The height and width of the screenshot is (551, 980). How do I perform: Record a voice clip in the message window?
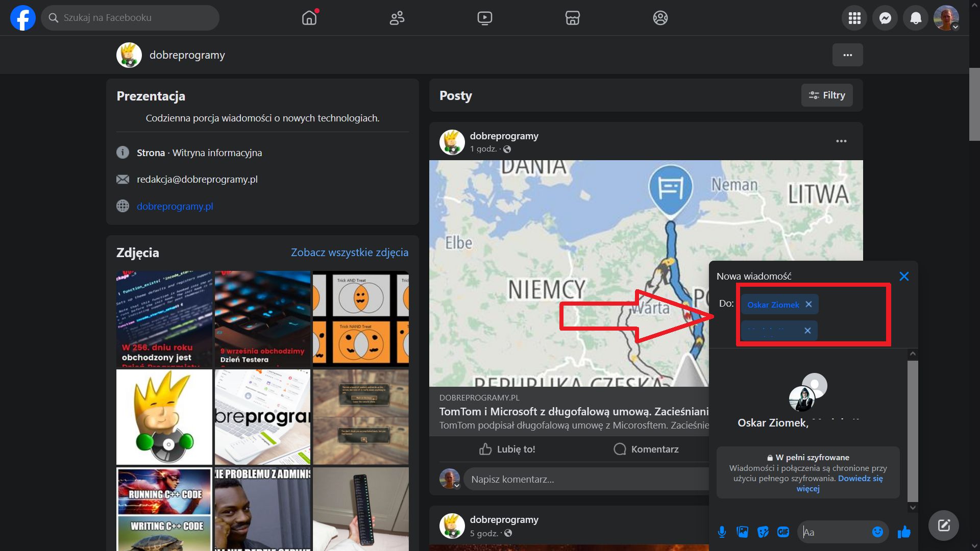point(722,532)
